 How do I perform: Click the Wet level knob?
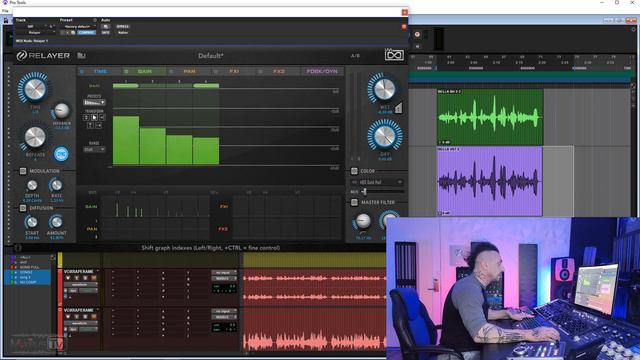(384, 89)
